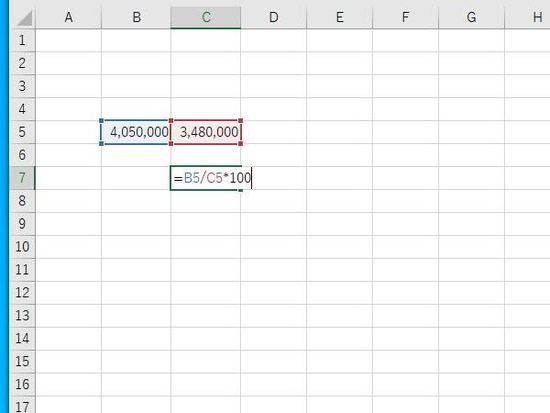Click the Select All corner triangle

24,18
